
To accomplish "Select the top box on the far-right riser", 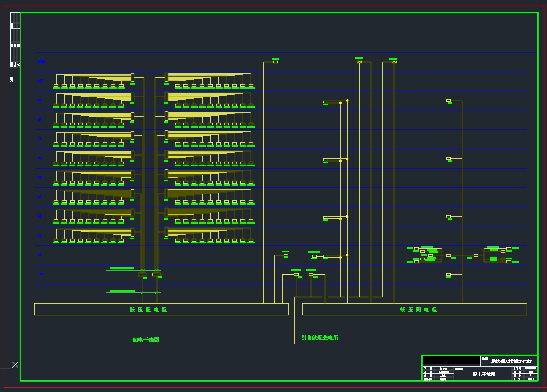I will pyautogui.click(x=449, y=101).
